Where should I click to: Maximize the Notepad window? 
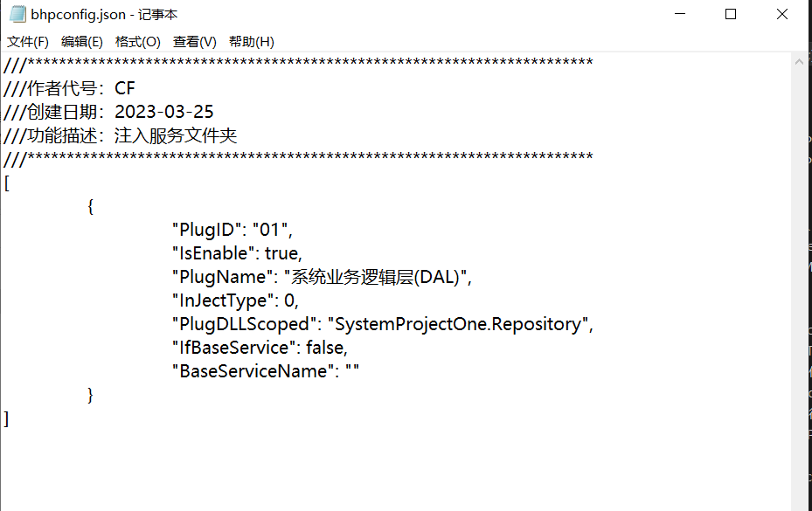click(x=731, y=15)
